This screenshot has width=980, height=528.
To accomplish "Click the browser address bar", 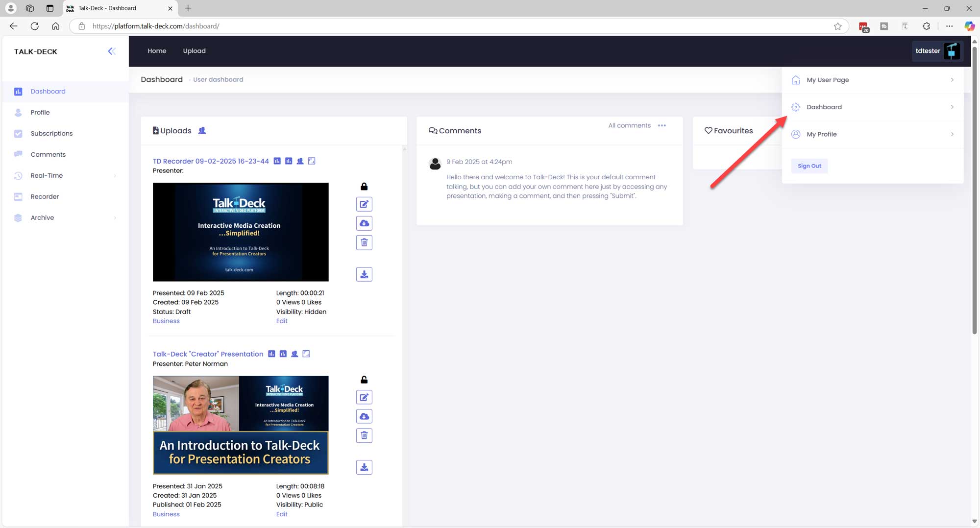I will (441, 26).
